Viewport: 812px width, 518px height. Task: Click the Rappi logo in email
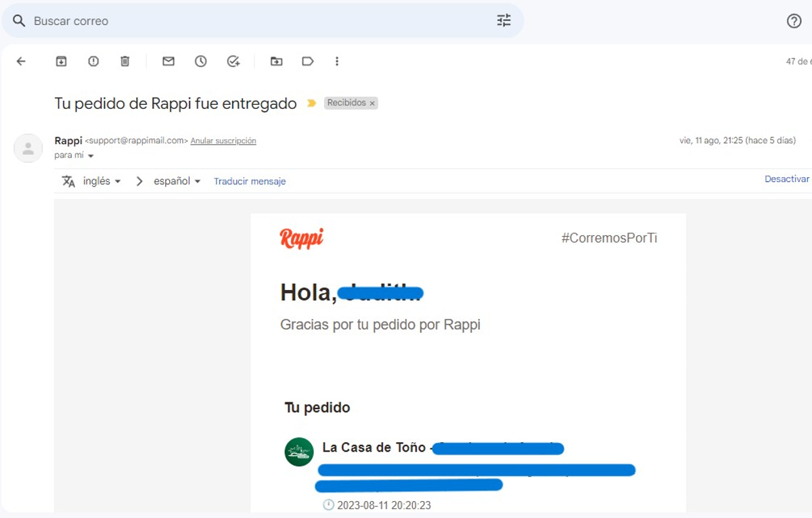[x=302, y=238]
